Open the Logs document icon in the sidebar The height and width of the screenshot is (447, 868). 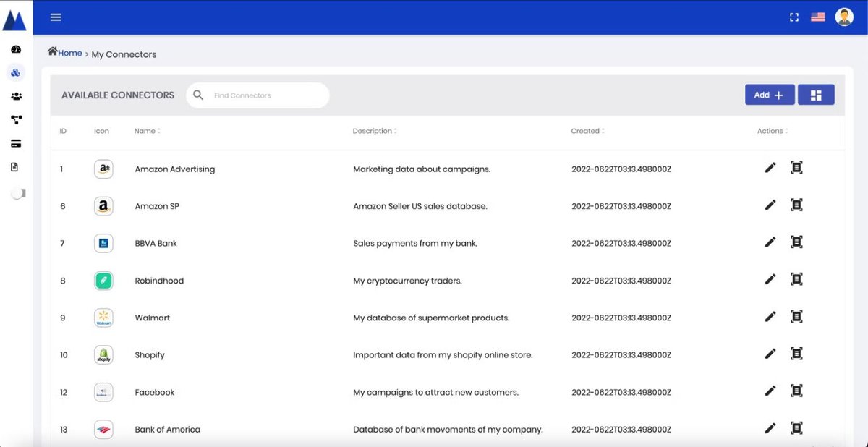16,166
